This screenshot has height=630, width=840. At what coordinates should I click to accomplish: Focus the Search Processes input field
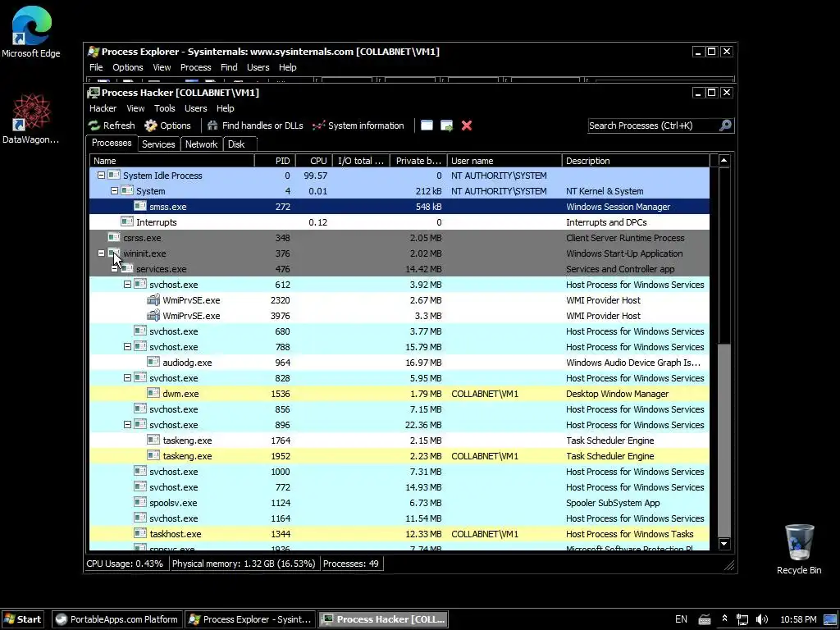(654, 126)
